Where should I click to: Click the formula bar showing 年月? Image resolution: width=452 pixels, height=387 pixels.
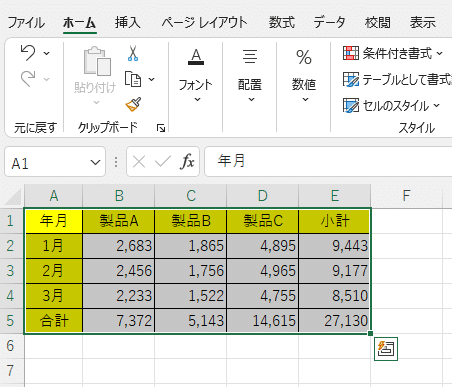pyautogui.click(x=328, y=162)
